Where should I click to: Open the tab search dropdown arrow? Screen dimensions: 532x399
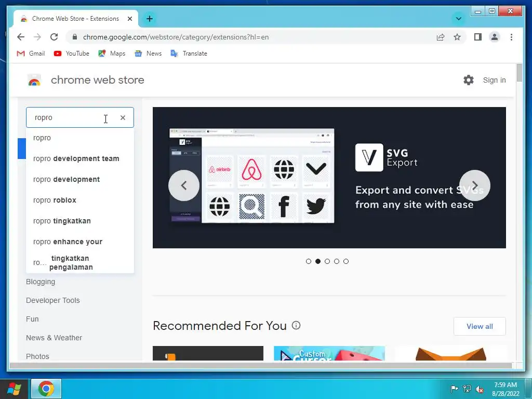(458, 19)
